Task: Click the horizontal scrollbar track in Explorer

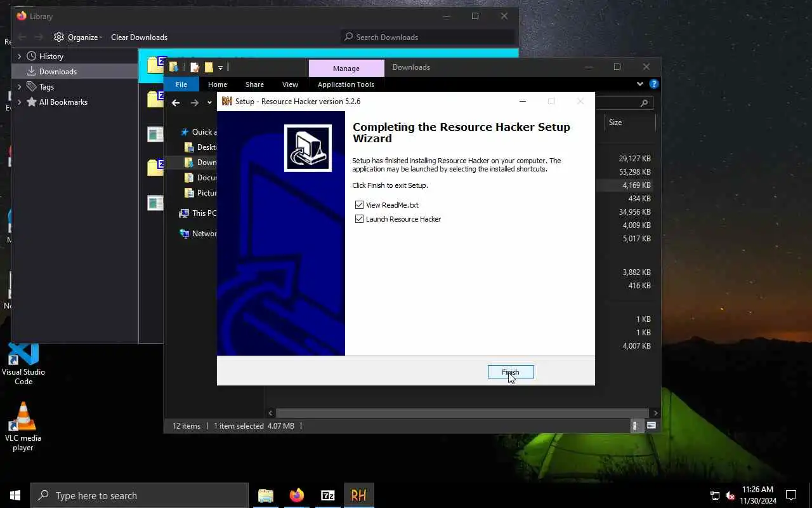Action: pyautogui.click(x=463, y=413)
